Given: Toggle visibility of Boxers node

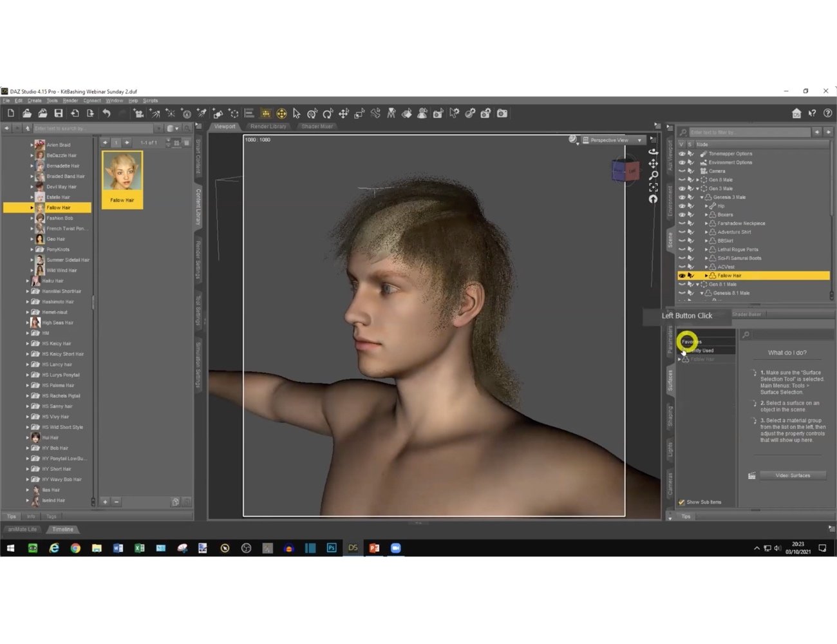Looking at the screenshot, I should pos(682,214).
